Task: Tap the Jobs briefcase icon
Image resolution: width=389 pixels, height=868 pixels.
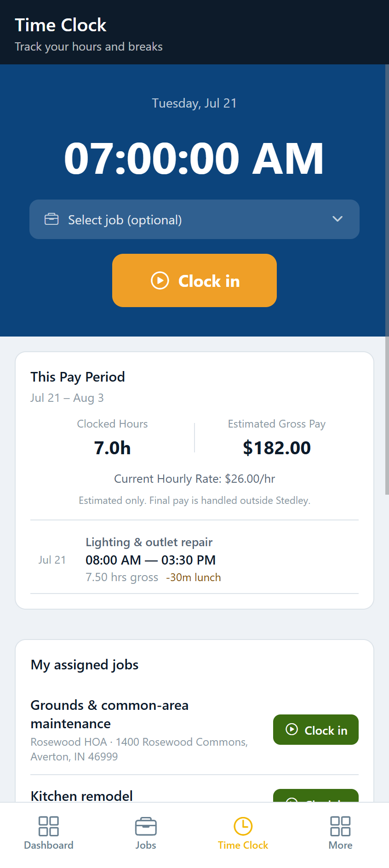Action: (x=146, y=826)
